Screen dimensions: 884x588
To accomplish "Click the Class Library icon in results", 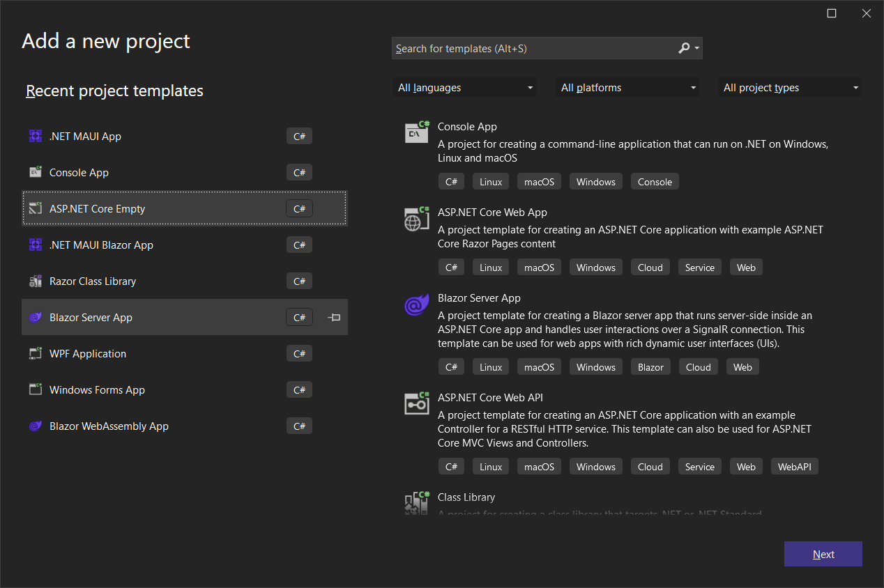I will tap(417, 502).
